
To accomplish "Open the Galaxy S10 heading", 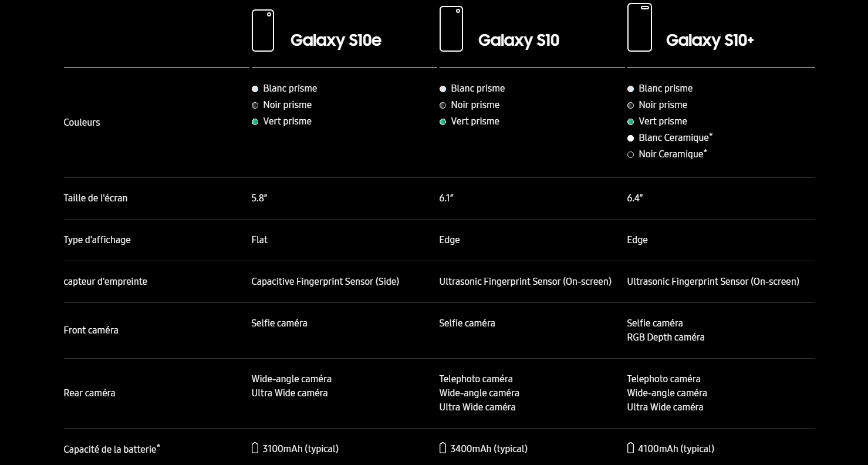I will click(x=519, y=40).
